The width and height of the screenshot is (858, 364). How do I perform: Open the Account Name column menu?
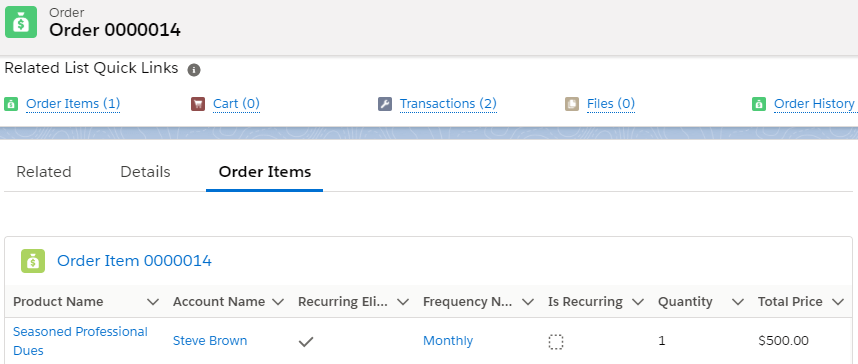click(278, 302)
